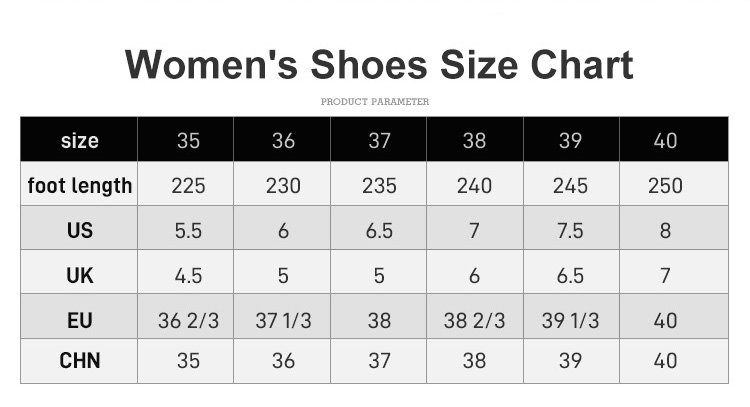Click size 37 in the black header row
This screenshot has height=407, width=750.
tap(379, 140)
